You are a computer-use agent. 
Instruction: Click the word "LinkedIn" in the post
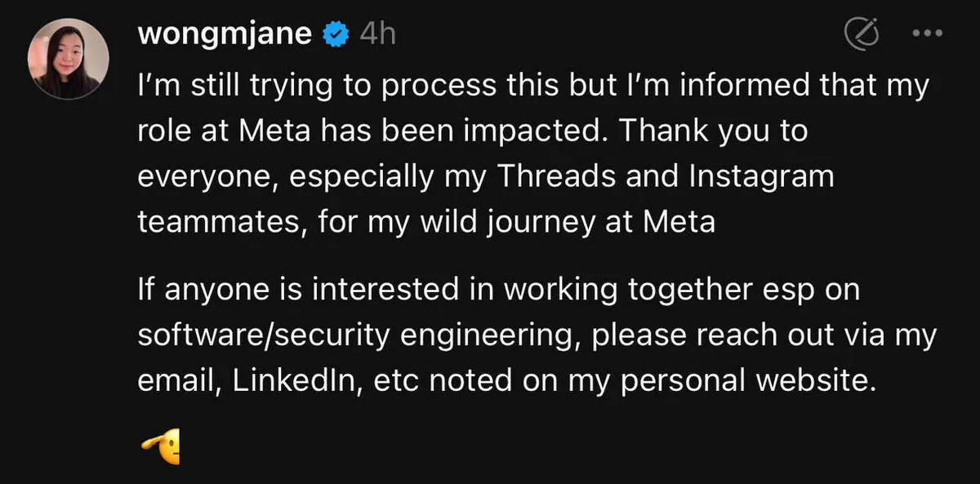(296, 382)
